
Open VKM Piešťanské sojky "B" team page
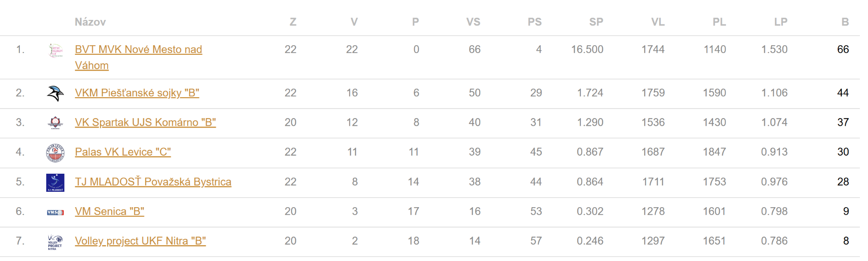click(137, 93)
